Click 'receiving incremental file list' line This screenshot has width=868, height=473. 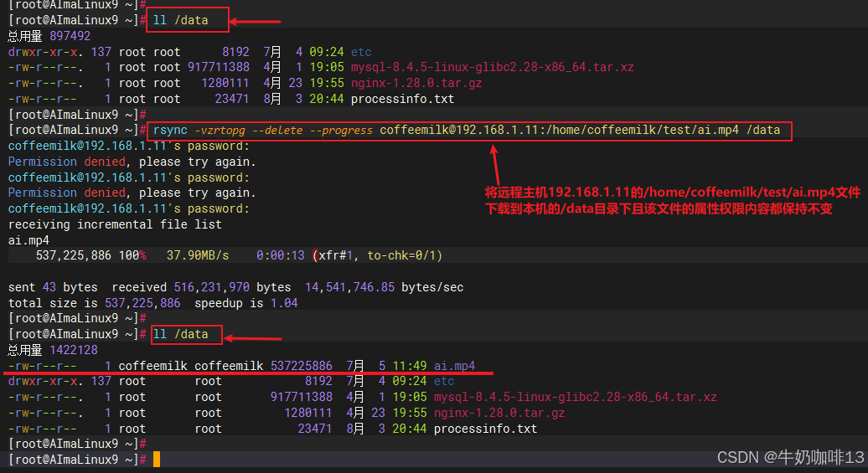115,224
